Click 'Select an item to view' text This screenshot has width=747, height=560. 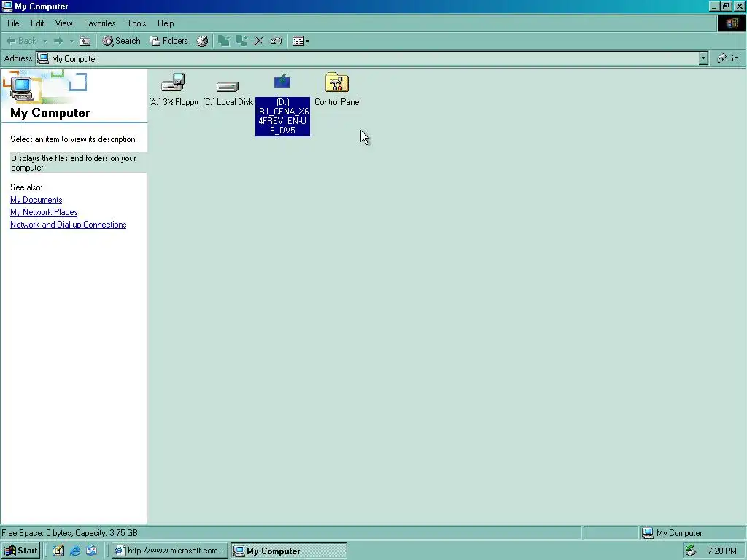74,139
